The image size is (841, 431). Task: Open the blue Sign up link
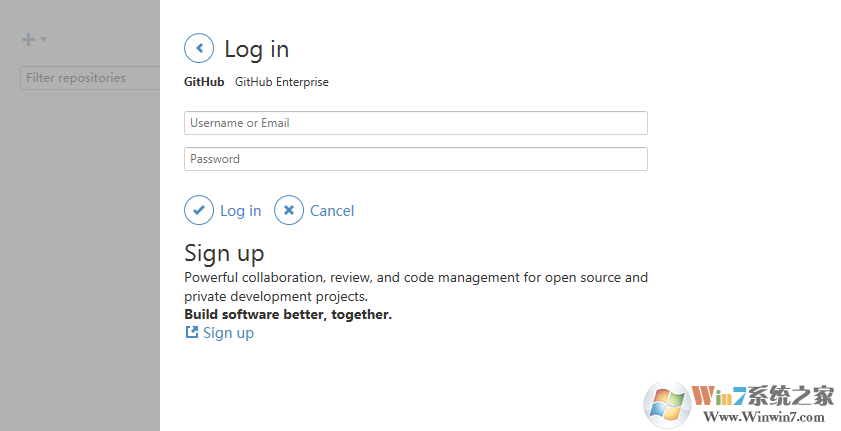coord(228,333)
